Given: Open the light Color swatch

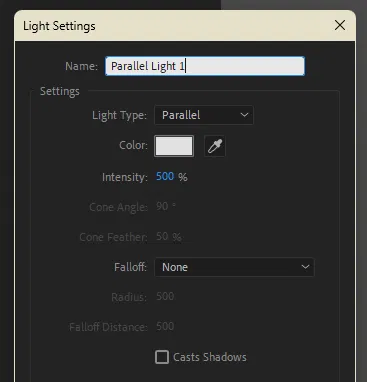Looking at the screenshot, I should click(x=174, y=146).
